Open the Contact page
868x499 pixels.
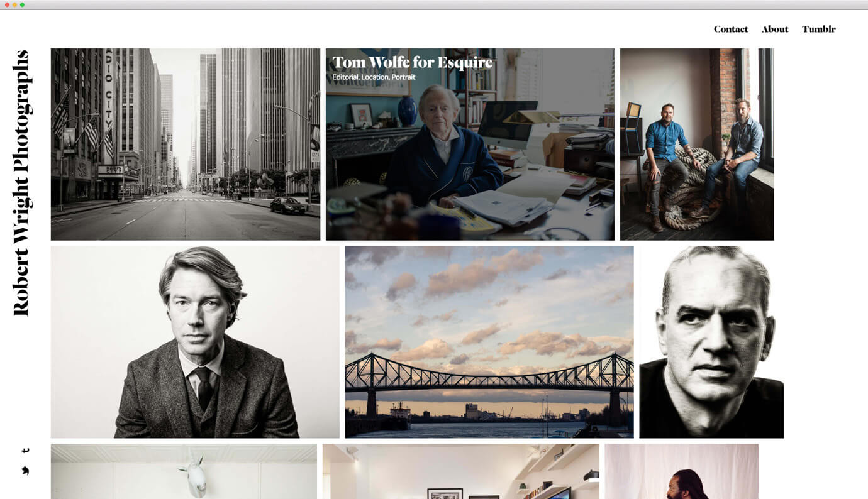click(x=731, y=29)
